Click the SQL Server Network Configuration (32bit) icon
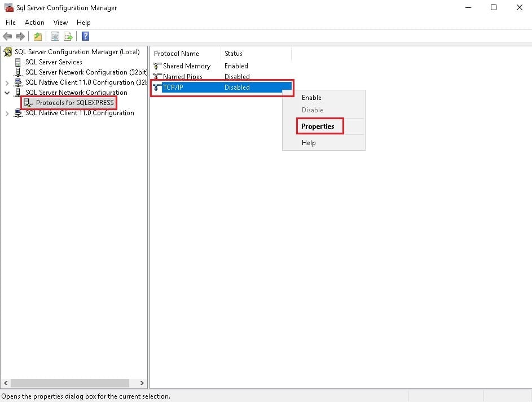532x402 pixels. point(18,72)
